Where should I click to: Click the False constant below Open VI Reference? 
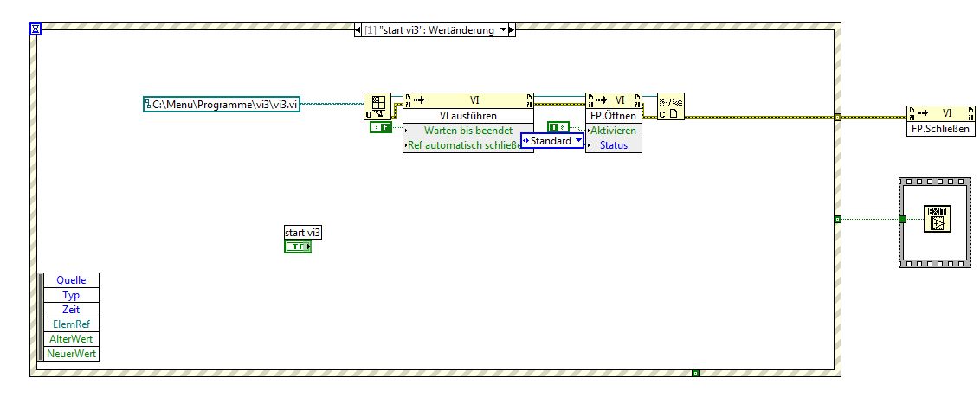click(380, 127)
